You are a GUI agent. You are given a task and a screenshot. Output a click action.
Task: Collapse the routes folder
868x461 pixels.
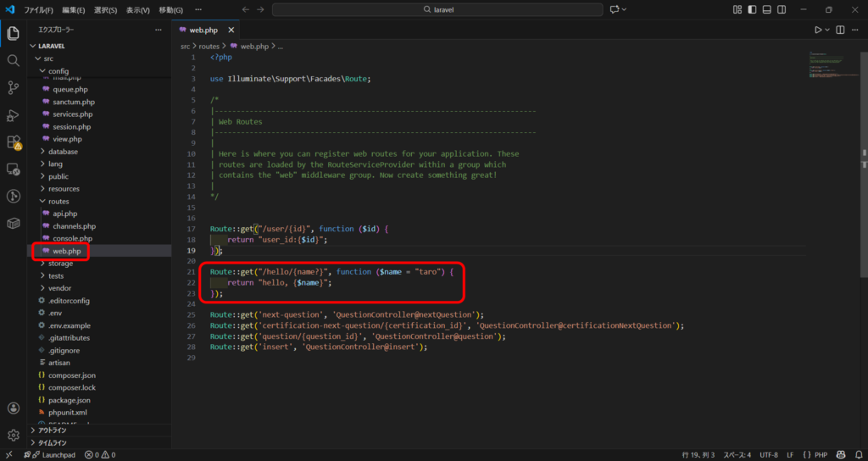pyautogui.click(x=58, y=201)
